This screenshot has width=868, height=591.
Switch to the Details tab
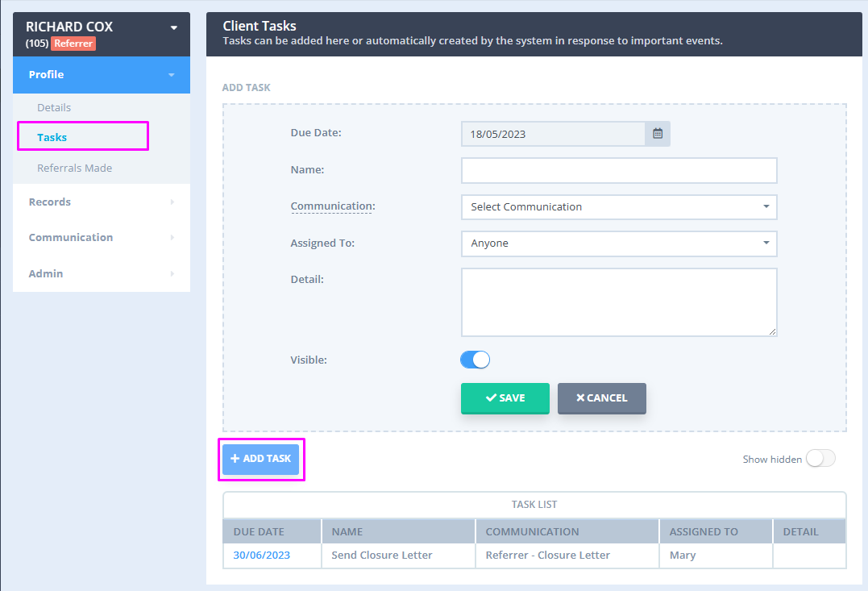[x=55, y=107]
